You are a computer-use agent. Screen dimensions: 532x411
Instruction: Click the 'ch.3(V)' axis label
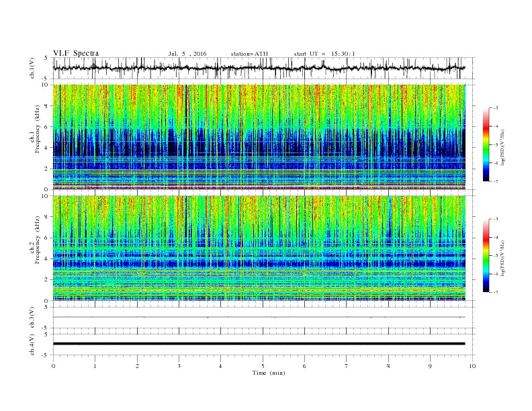point(32,318)
